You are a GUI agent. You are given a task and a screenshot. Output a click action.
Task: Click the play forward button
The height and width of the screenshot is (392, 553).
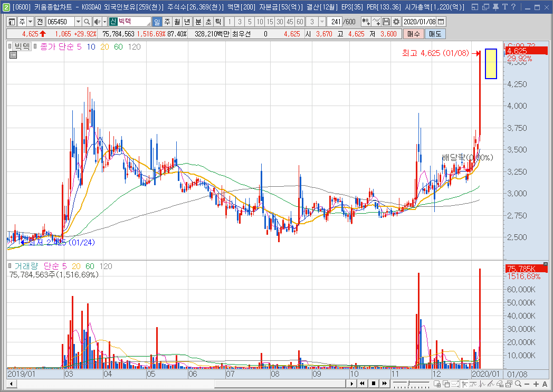351,384
